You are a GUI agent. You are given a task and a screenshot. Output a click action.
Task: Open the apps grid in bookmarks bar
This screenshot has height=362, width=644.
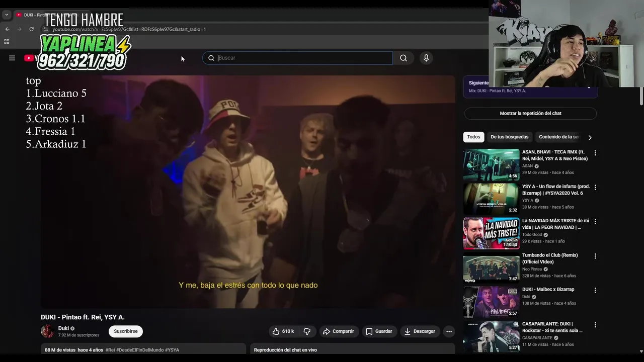(7, 42)
